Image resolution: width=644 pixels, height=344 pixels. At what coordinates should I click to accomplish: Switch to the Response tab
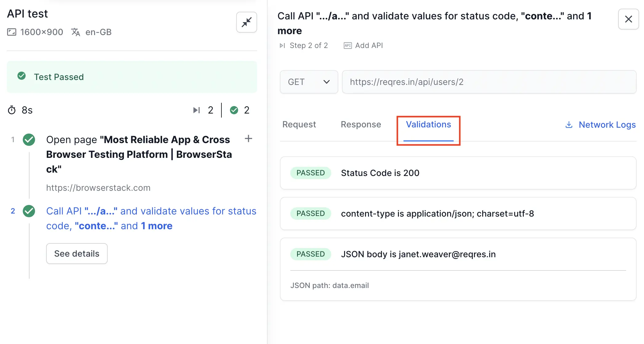(361, 124)
